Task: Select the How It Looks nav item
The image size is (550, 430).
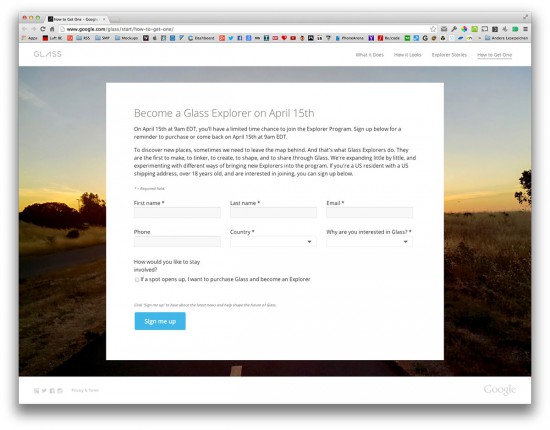Action: [407, 55]
